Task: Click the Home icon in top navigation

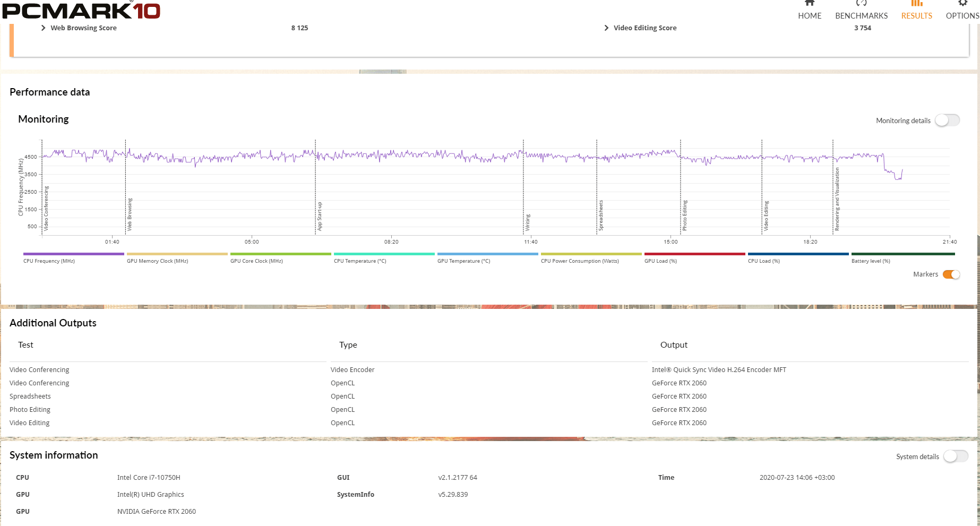Action: coord(809,3)
